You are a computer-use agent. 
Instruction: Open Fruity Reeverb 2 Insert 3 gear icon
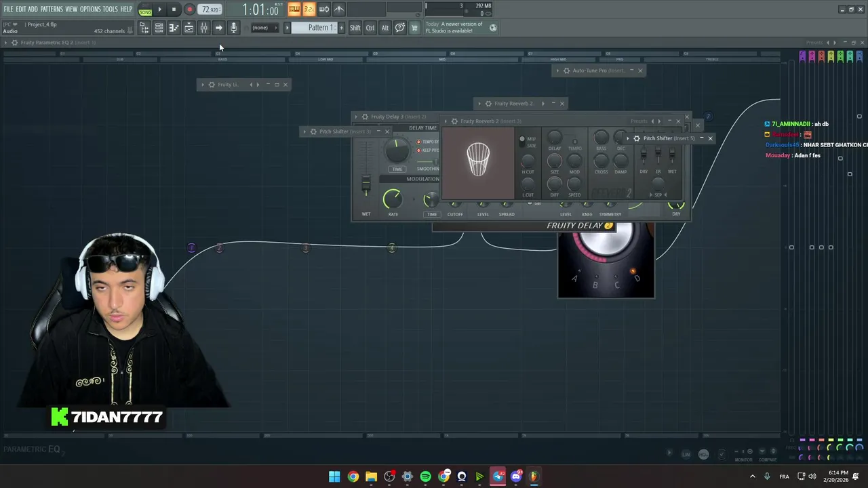tap(454, 121)
